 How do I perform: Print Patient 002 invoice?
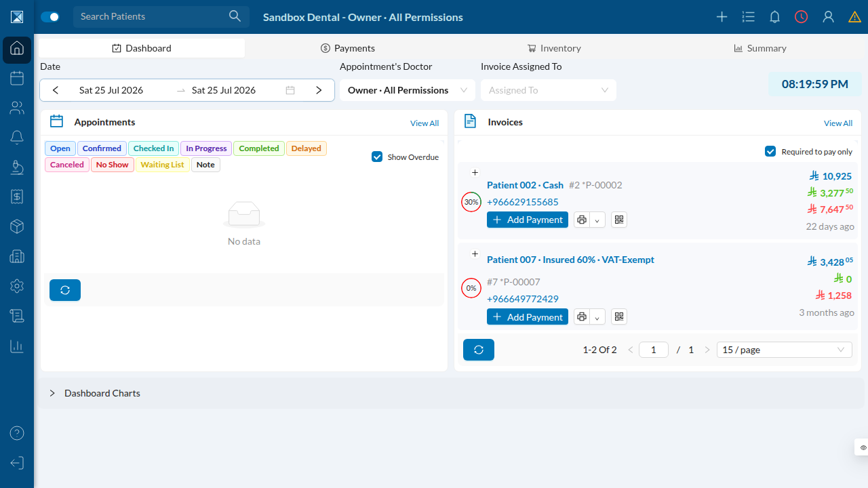click(x=581, y=220)
